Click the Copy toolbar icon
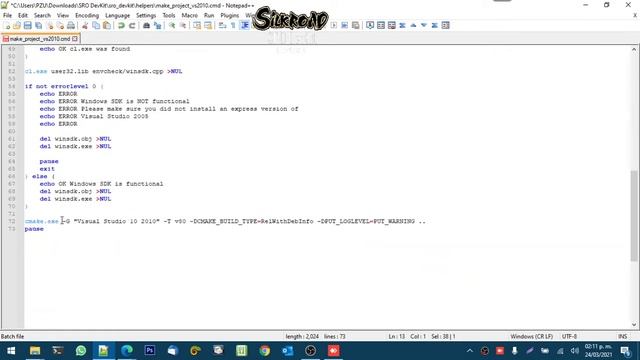640x360 pixels. pyautogui.click(x=96, y=26)
